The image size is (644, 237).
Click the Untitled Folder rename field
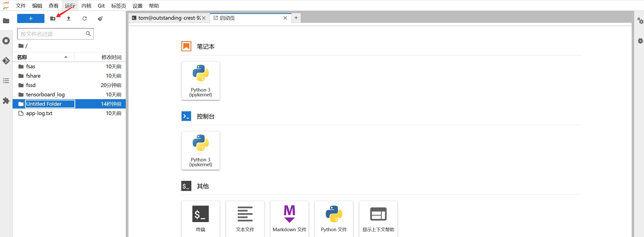pos(50,104)
